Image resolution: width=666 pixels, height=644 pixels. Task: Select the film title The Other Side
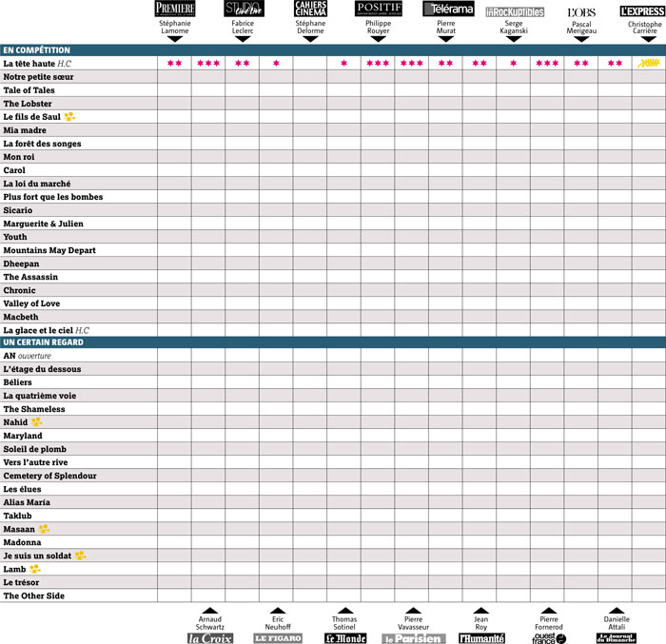34,595
